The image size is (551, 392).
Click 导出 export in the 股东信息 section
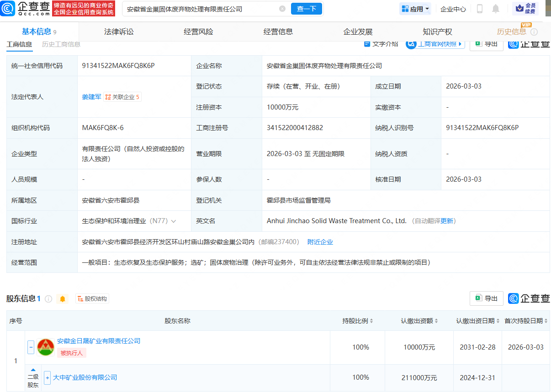point(486,298)
